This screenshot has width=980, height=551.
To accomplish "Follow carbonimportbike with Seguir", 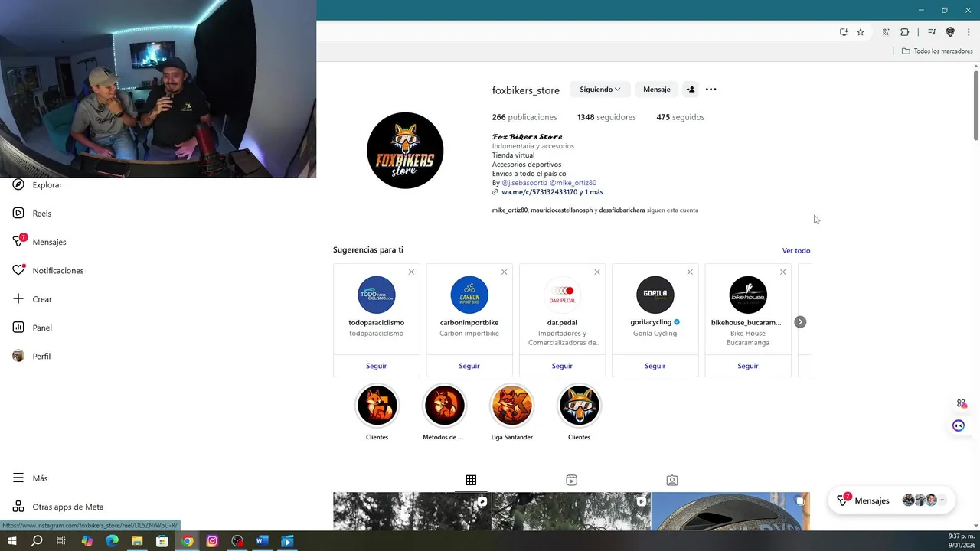I will [469, 366].
